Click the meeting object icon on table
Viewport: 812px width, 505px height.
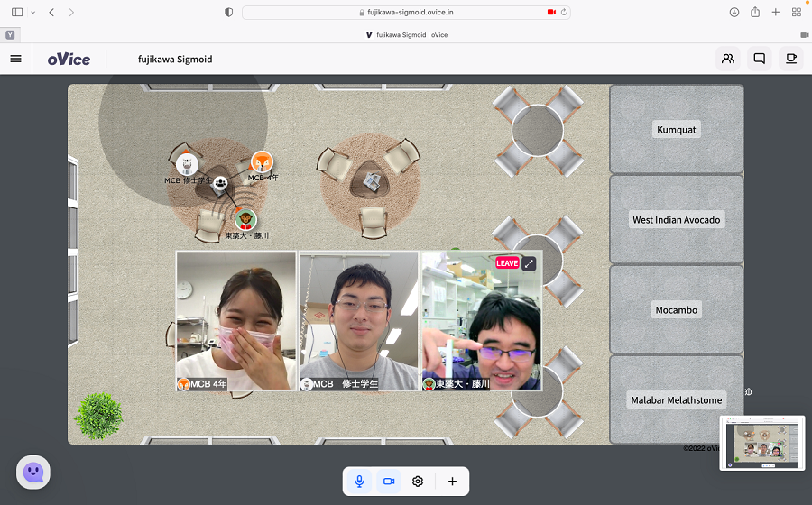click(221, 183)
